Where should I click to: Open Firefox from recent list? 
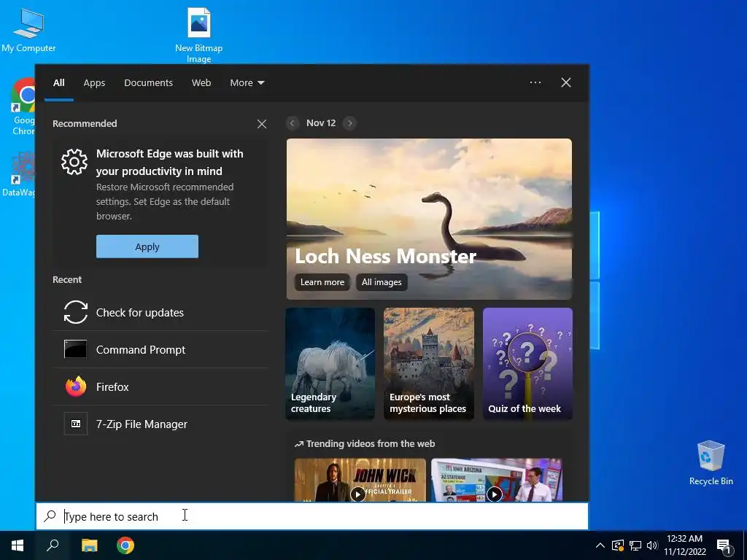(160, 386)
